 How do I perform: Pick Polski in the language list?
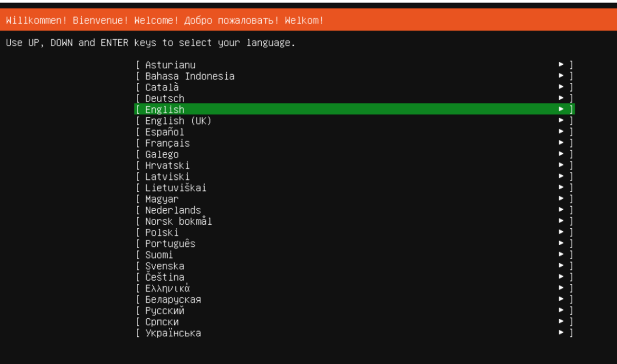(x=354, y=232)
